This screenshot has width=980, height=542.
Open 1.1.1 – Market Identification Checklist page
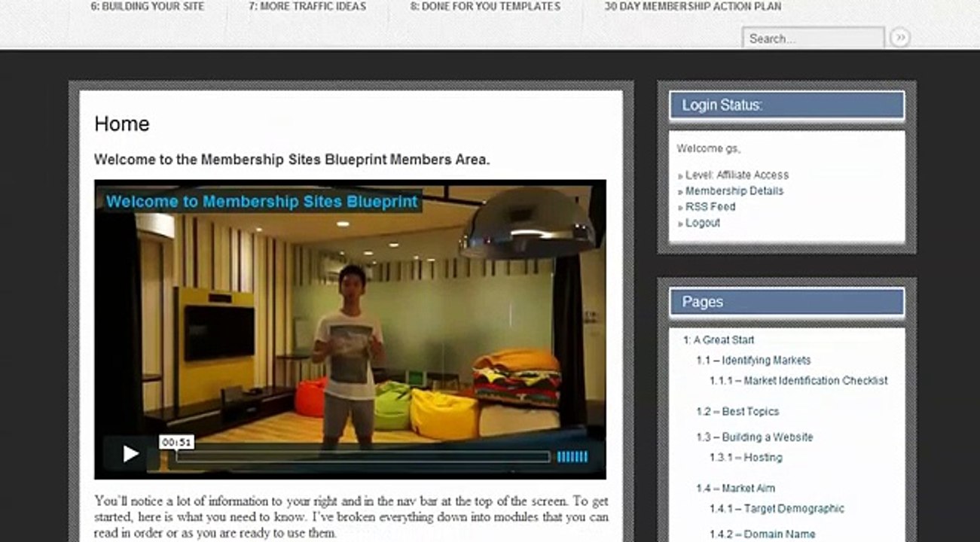[798, 381]
